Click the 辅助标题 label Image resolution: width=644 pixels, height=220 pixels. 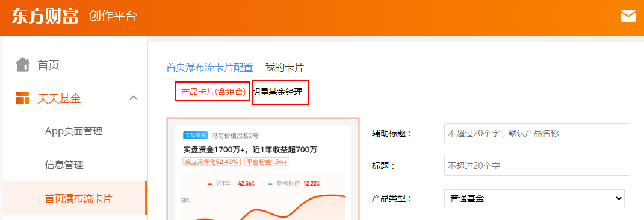pos(392,133)
